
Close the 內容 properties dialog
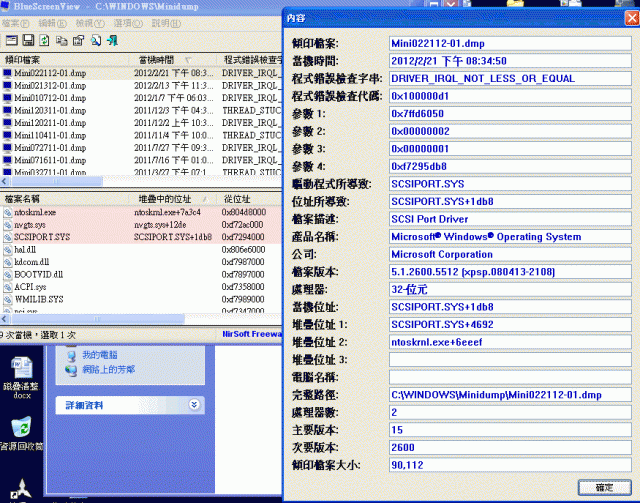632,18
